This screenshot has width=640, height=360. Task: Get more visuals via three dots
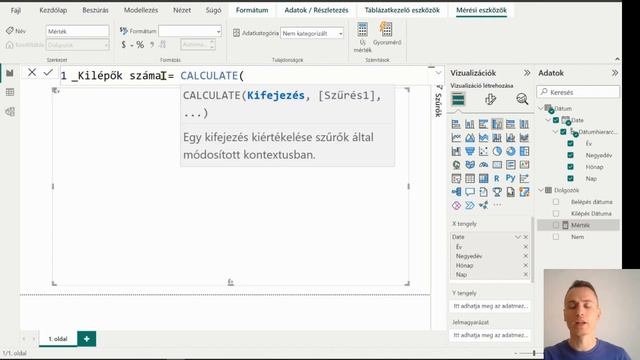coord(497,205)
